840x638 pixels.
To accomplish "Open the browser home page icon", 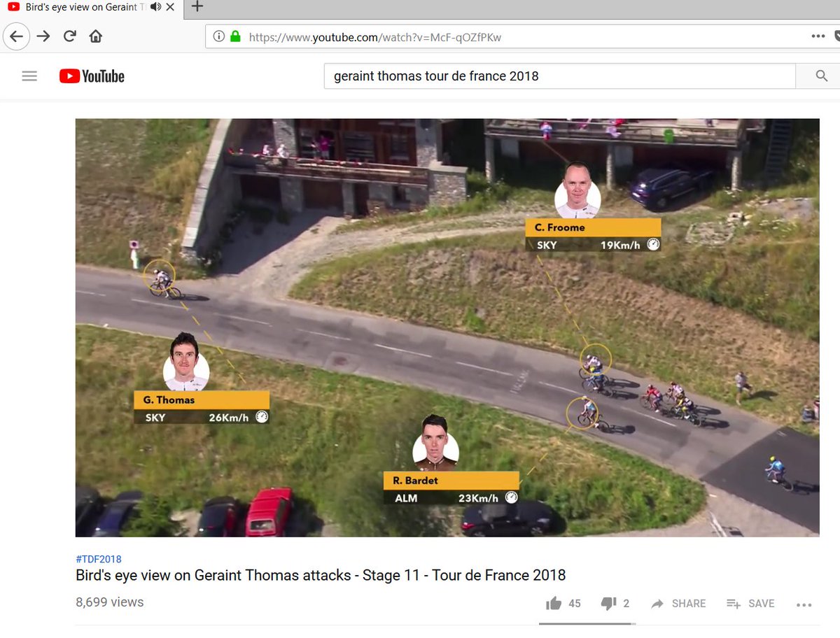I will coord(95,36).
